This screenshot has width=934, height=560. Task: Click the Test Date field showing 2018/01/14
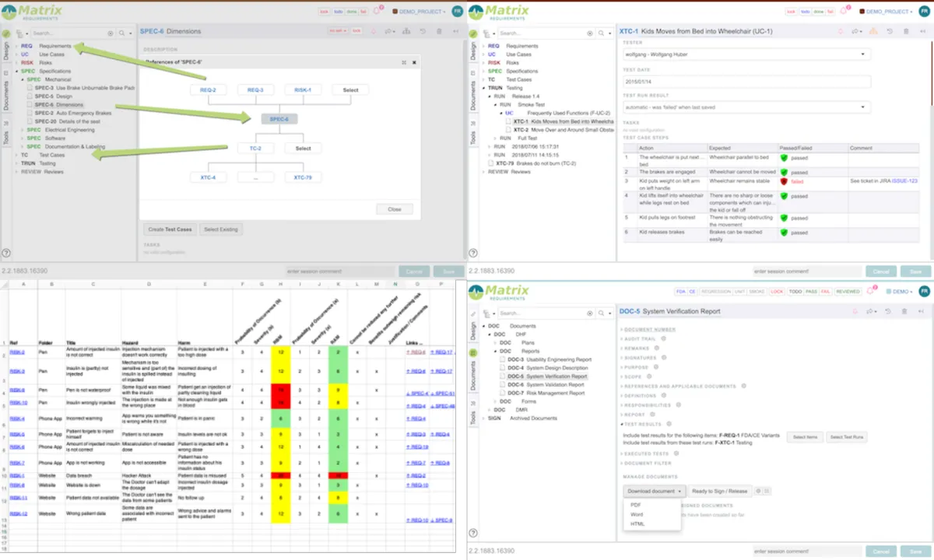(x=746, y=80)
